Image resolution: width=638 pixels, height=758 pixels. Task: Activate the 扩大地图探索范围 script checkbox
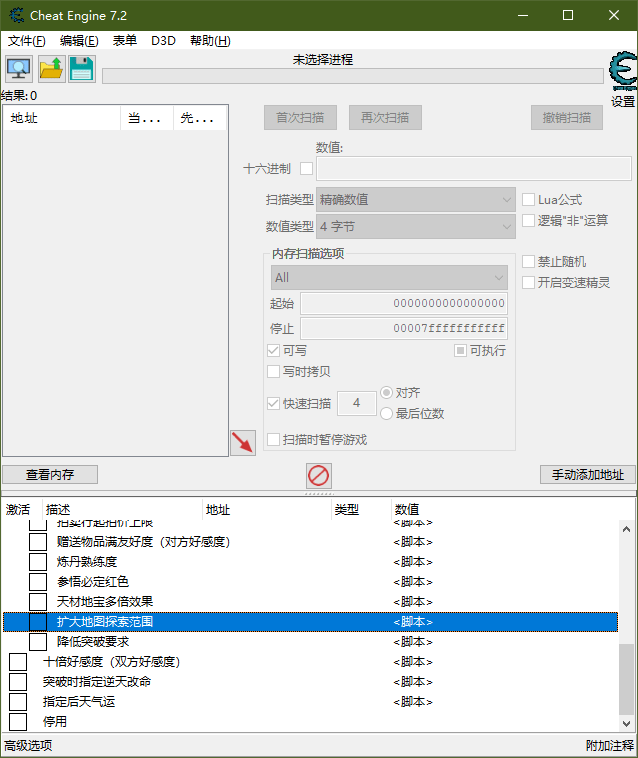point(38,622)
